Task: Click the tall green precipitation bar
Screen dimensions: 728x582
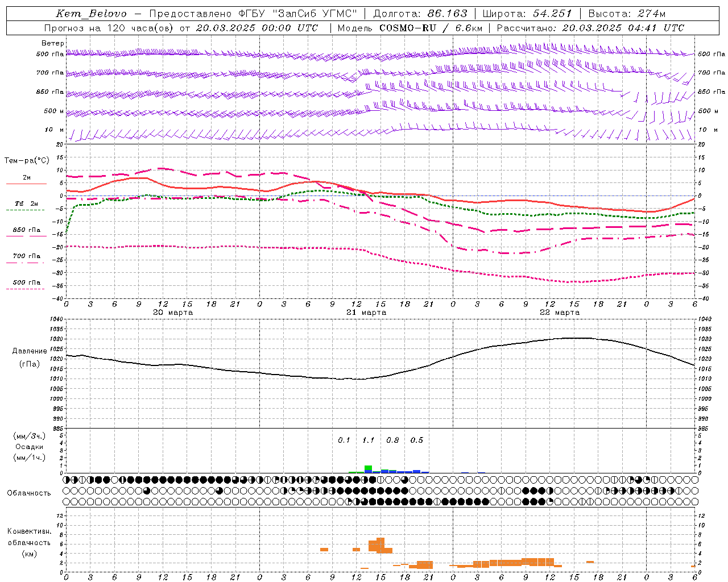Action: point(368,469)
